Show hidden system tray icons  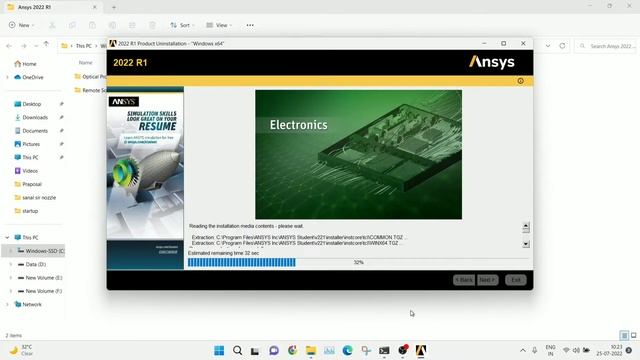coord(523,350)
